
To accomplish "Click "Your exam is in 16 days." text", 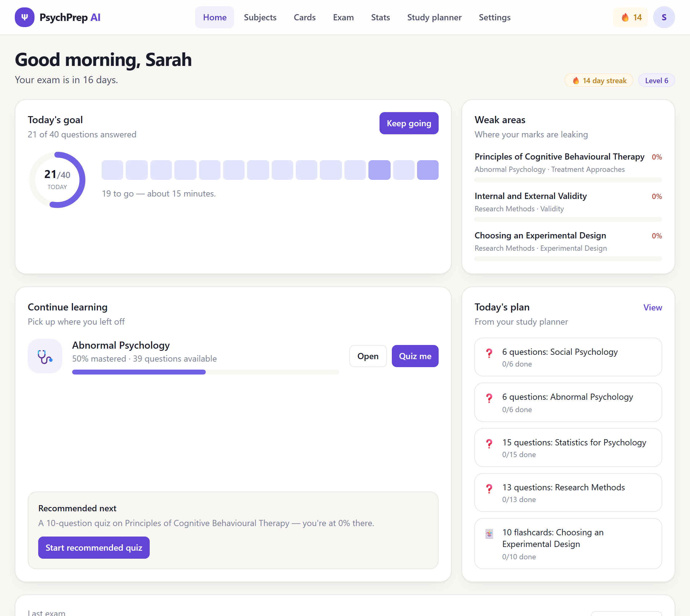I will [66, 80].
